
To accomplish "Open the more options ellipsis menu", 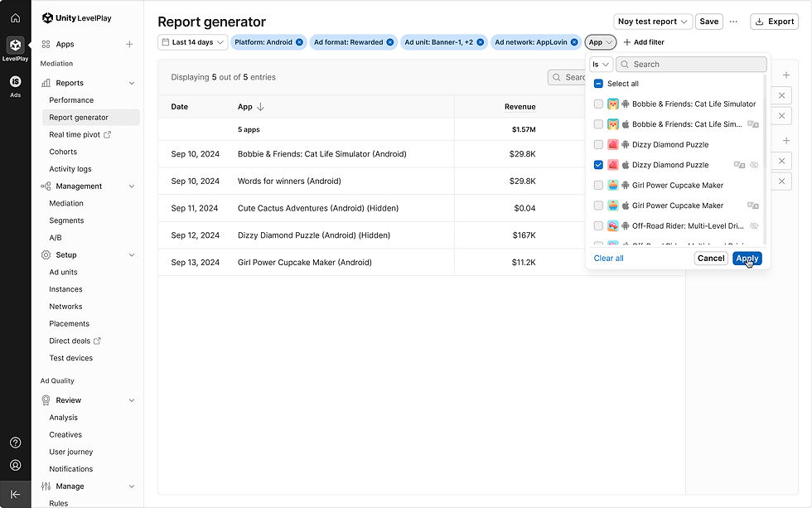I will coord(733,22).
